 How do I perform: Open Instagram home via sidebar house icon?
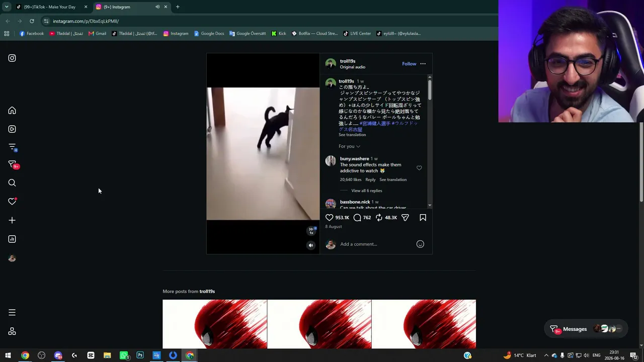[12, 111]
